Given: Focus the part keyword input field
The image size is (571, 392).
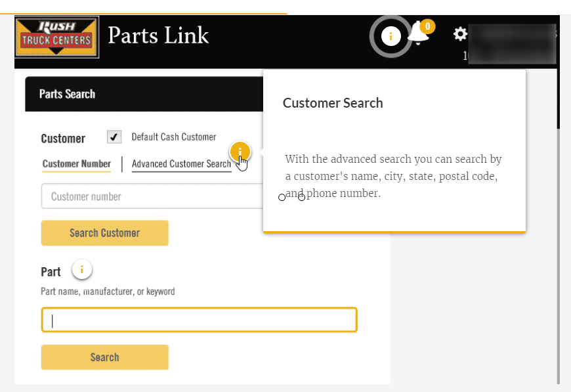Looking at the screenshot, I should click(200, 320).
